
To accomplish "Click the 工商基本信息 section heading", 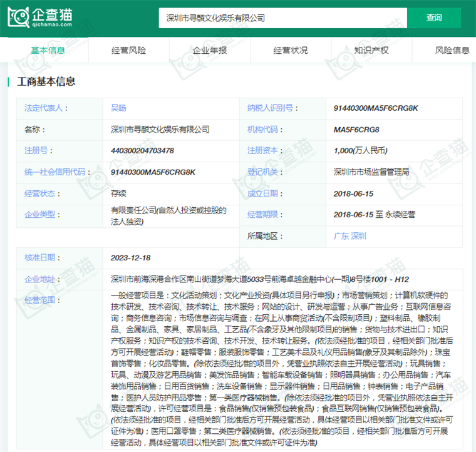I will [x=46, y=81].
